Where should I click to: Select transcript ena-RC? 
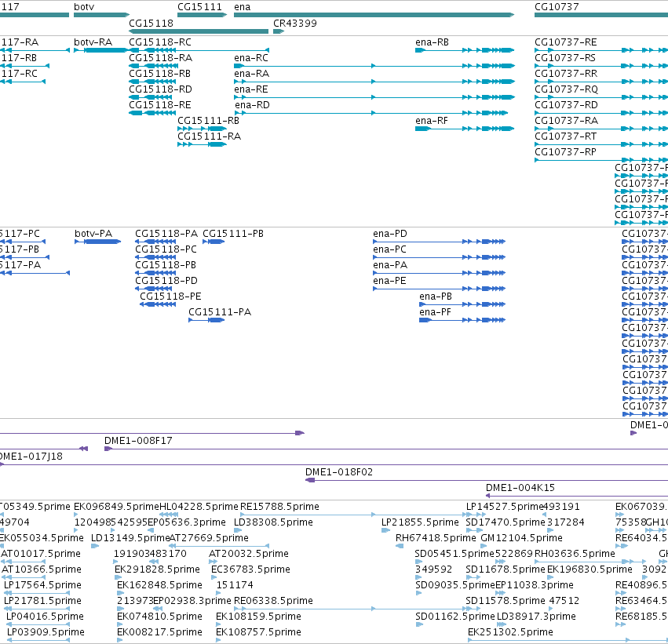click(x=251, y=58)
